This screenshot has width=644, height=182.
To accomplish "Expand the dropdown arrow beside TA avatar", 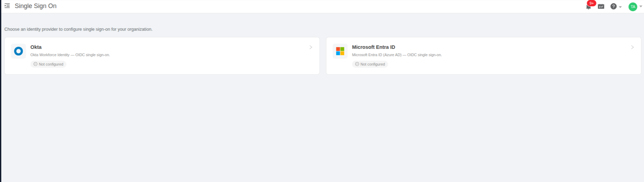I will 641,7.
